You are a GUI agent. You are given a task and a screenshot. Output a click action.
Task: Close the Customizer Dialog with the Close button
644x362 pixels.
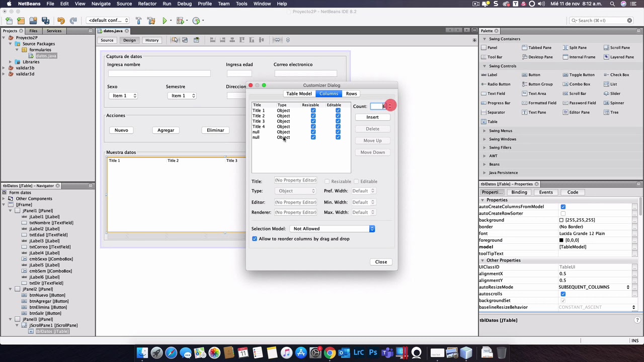tap(381, 262)
